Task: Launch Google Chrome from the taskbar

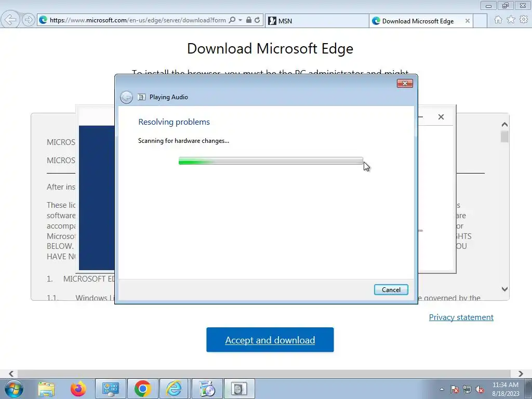Action: coord(142,389)
